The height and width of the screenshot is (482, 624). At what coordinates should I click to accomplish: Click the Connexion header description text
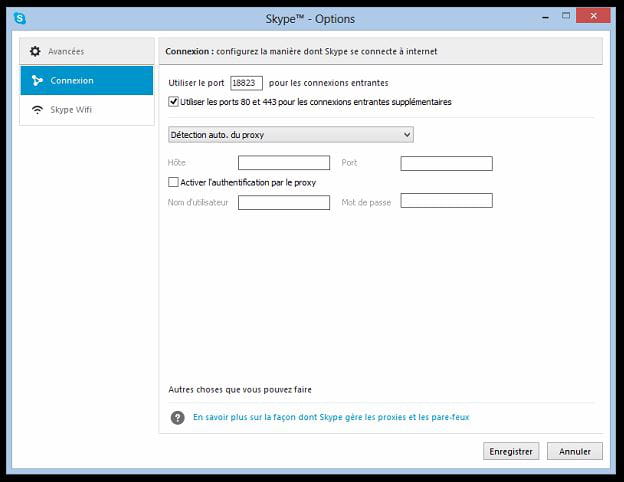[301, 51]
